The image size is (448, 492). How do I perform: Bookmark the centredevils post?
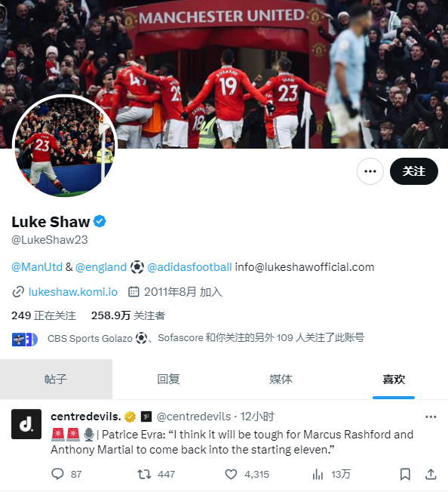coord(405,474)
